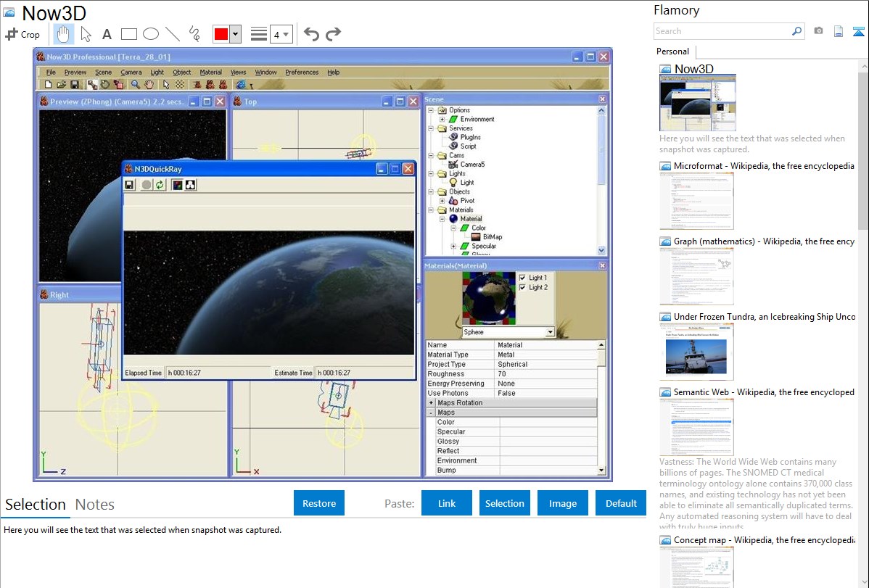Image resolution: width=869 pixels, height=588 pixels.
Task: Open the Sphere preview shape dropdown
Action: (550, 332)
